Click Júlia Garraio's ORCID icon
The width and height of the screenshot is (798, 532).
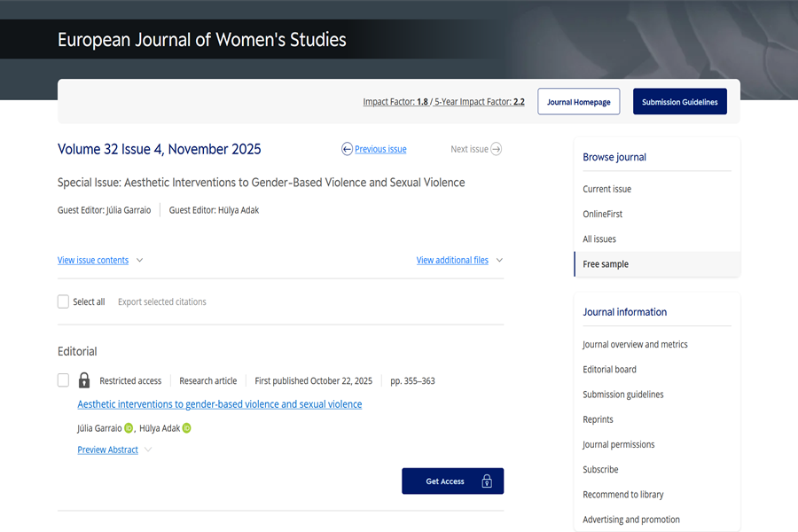point(129,428)
